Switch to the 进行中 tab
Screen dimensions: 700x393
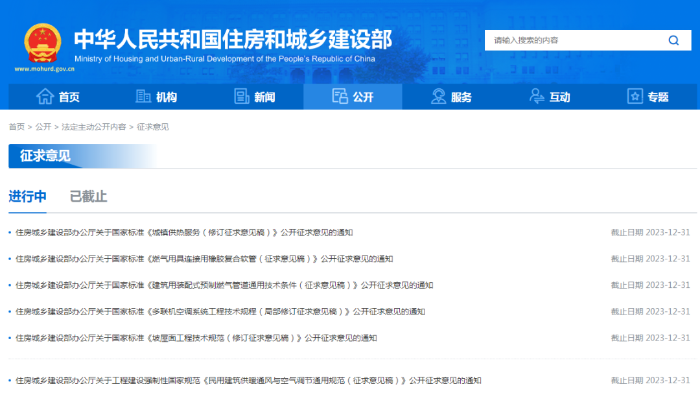(28, 196)
